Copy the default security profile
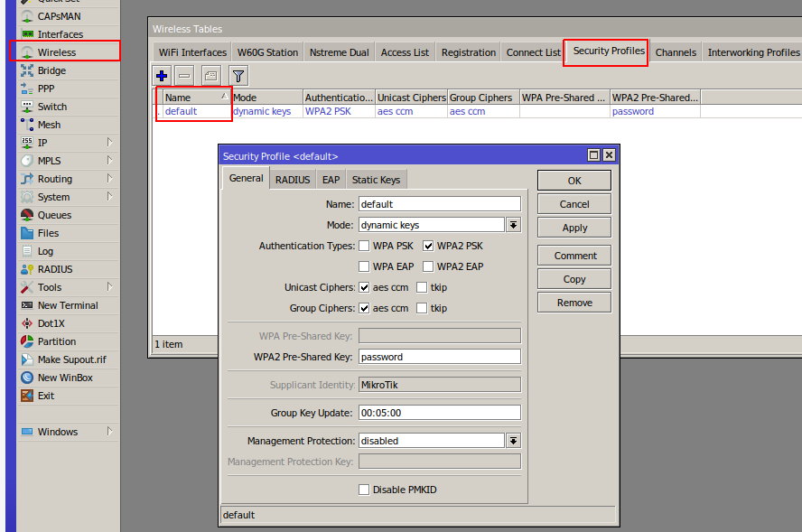802x532 pixels. tap(574, 278)
